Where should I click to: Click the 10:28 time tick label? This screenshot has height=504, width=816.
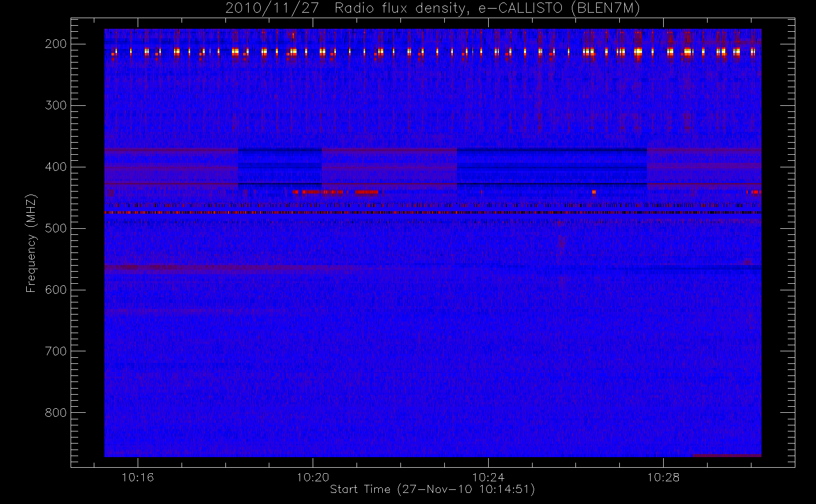click(663, 477)
